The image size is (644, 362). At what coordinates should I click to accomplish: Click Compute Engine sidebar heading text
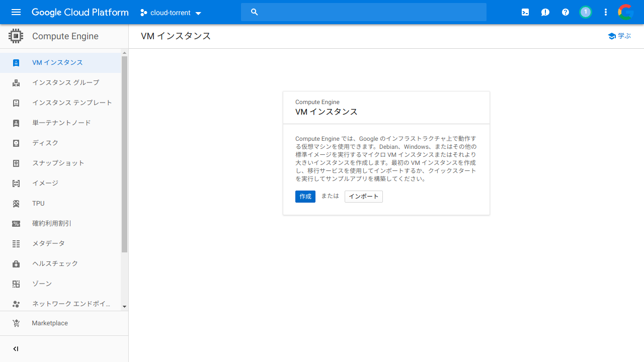pyautogui.click(x=65, y=36)
